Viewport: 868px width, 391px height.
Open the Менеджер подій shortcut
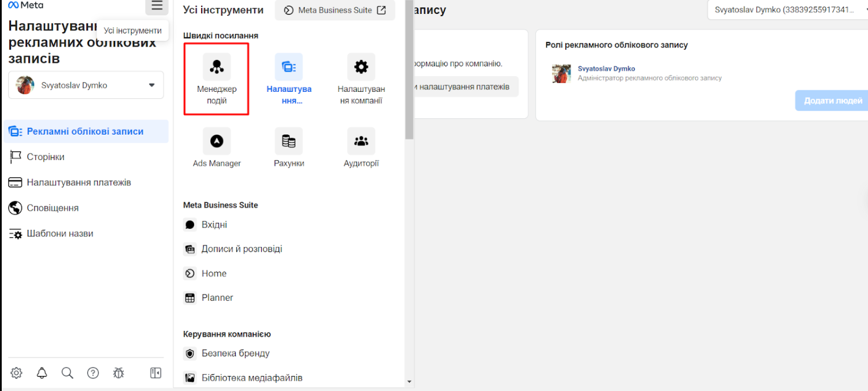217,79
